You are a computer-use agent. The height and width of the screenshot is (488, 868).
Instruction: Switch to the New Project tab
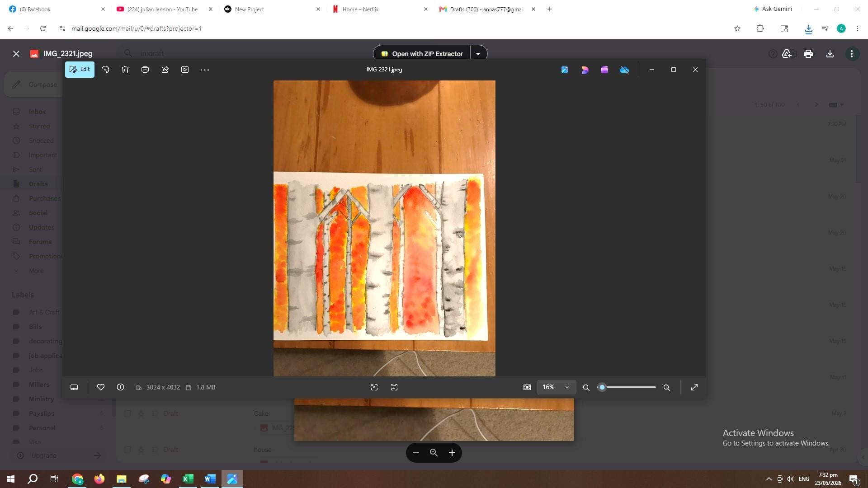coord(272,9)
